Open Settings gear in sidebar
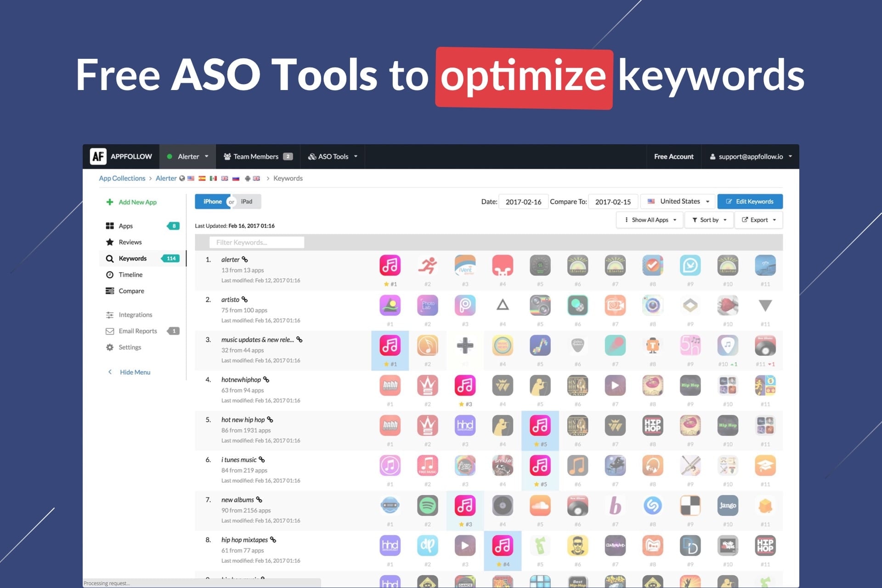The image size is (882, 588). [110, 347]
